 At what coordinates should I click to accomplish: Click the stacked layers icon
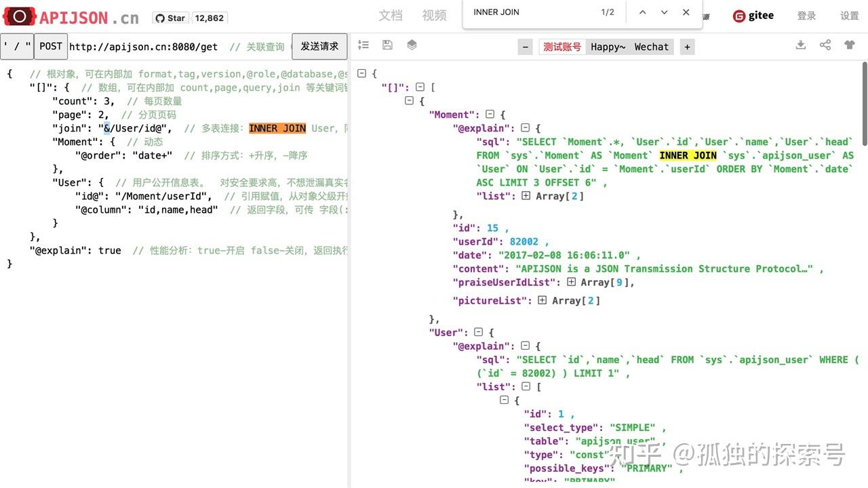click(412, 45)
